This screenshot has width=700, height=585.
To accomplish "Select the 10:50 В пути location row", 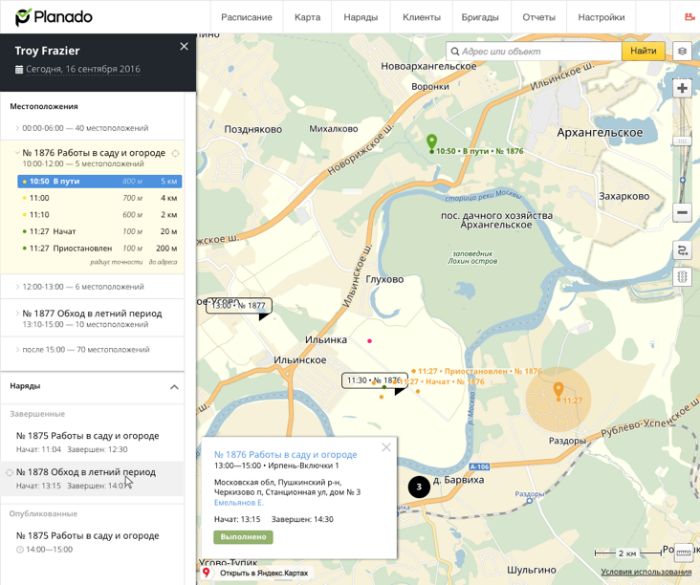I will [100, 181].
